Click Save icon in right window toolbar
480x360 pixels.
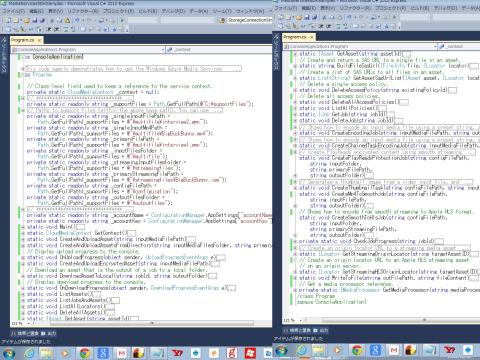(x=307, y=17)
